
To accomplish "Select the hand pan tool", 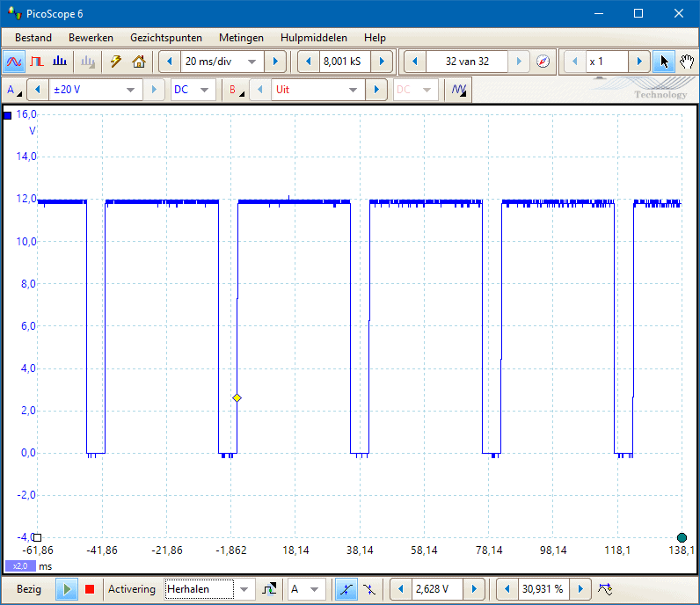I will coord(686,62).
